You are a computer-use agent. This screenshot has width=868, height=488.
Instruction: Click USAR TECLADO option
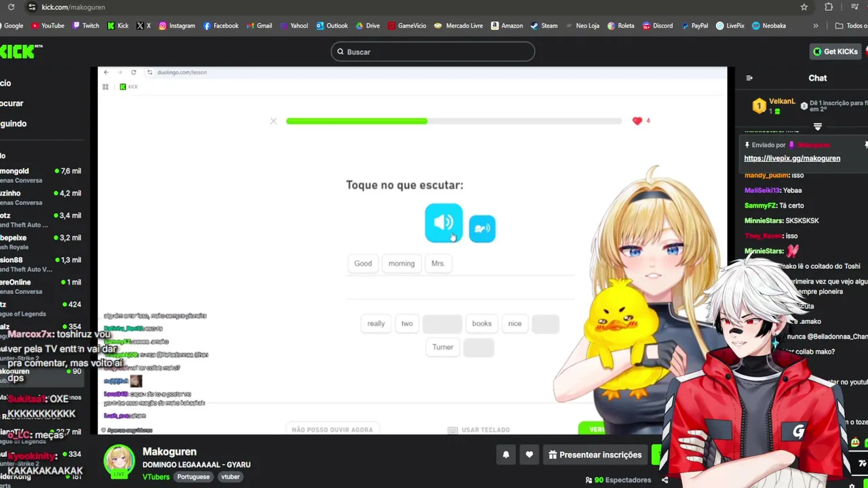(x=479, y=430)
